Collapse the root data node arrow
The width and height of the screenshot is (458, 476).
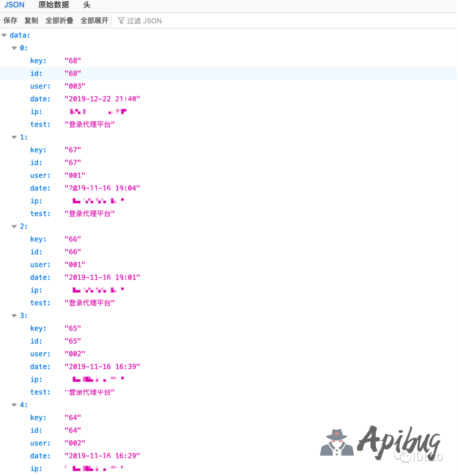point(4,36)
